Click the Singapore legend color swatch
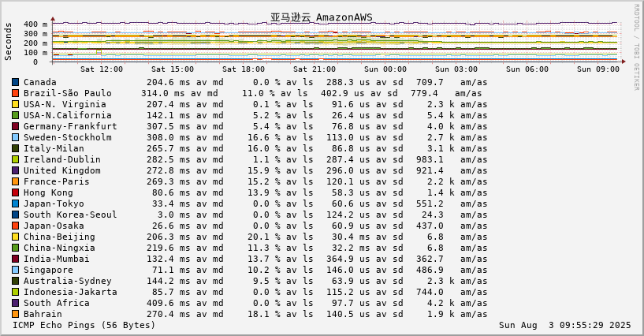Screen dimensions: 644x336 (x=16, y=270)
